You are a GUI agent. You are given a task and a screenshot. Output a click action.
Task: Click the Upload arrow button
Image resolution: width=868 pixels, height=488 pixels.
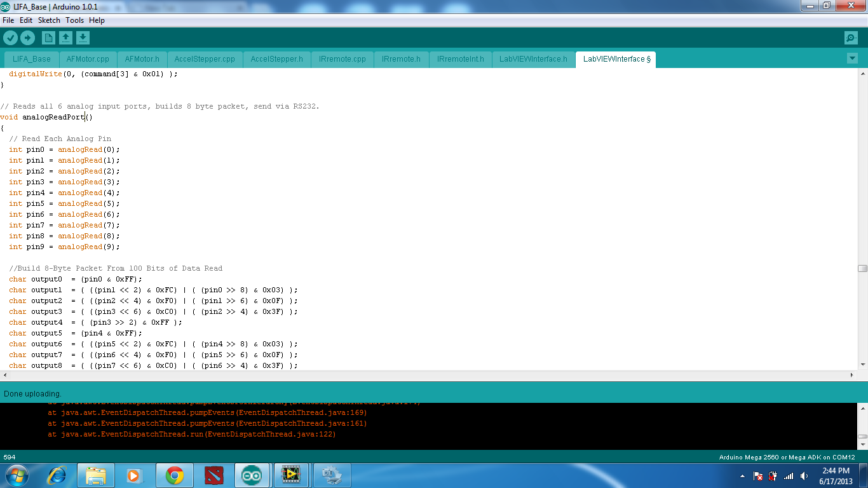tap(27, 37)
